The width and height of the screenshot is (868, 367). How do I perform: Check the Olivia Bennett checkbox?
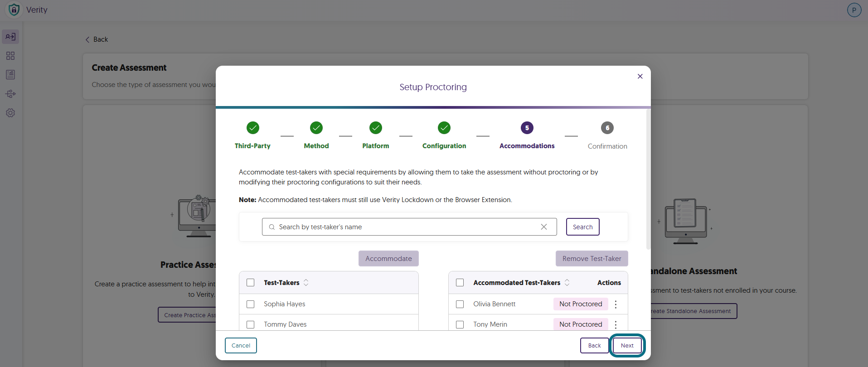pyautogui.click(x=460, y=304)
